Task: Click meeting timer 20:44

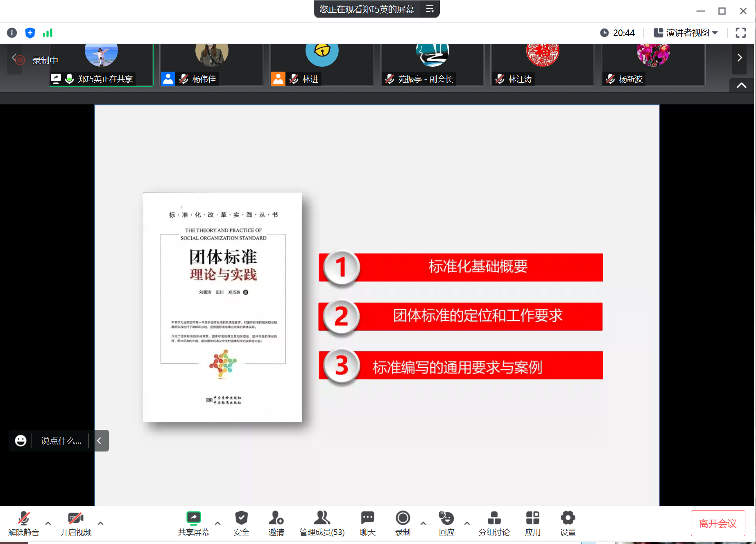Action: click(618, 33)
